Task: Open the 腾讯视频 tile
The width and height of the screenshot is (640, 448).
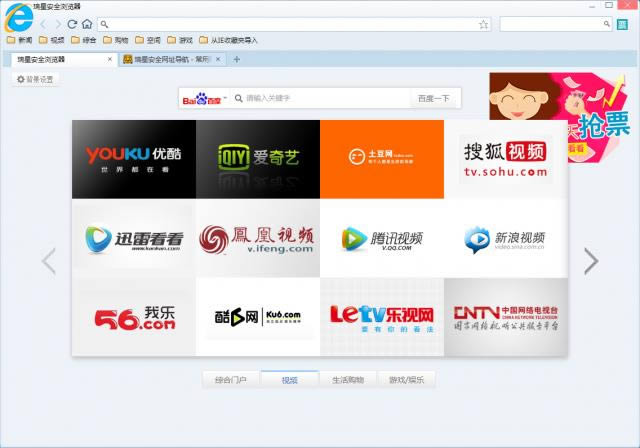Action: pos(382,238)
